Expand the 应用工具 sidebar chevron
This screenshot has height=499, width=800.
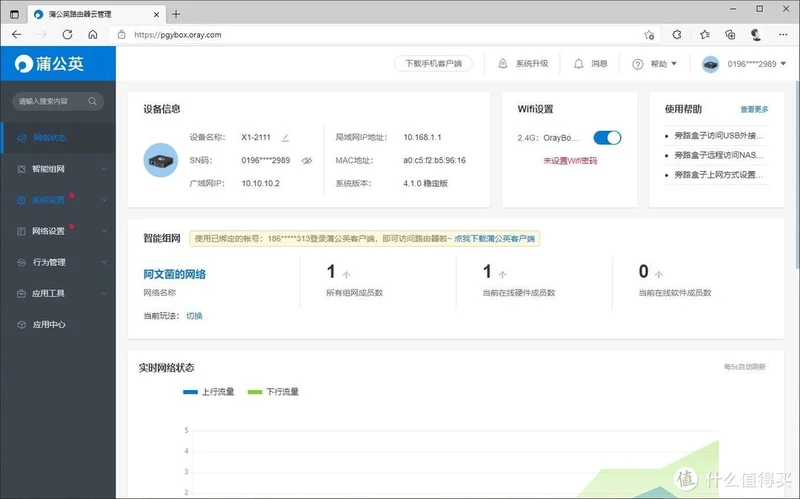(x=104, y=293)
